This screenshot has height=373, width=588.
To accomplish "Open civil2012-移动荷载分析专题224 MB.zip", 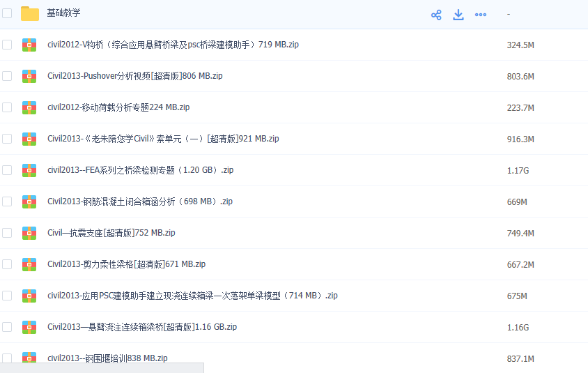I will point(118,107).
